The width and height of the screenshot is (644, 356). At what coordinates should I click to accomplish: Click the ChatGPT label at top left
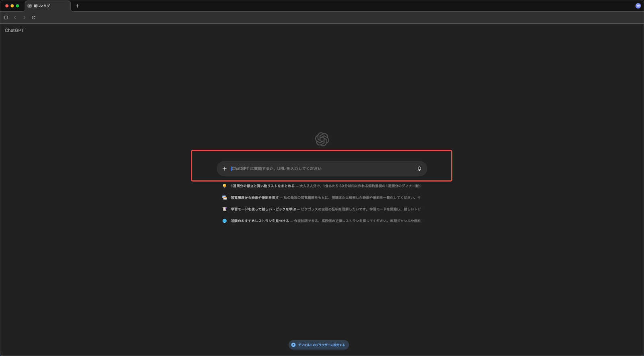click(x=14, y=31)
